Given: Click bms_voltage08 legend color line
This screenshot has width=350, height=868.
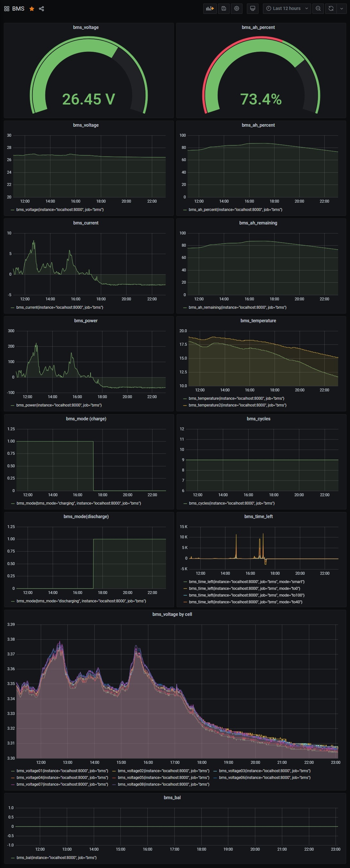Looking at the screenshot, I should click(114, 784).
